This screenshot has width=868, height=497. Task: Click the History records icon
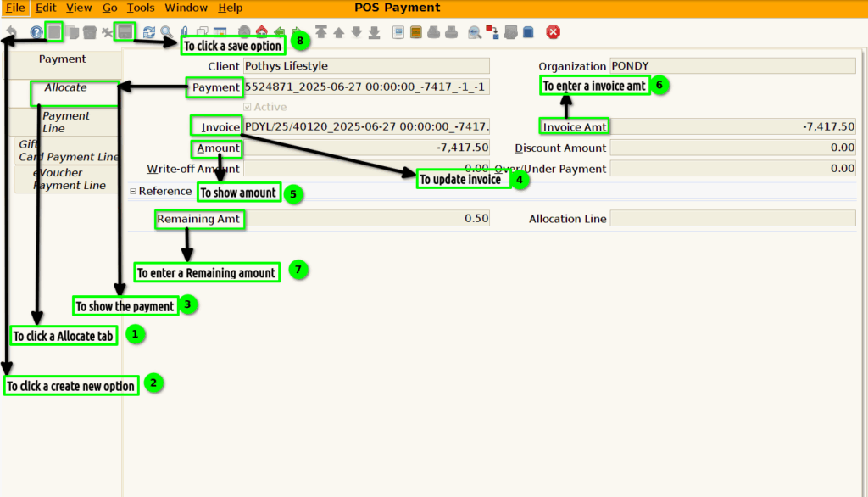[220, 32]
